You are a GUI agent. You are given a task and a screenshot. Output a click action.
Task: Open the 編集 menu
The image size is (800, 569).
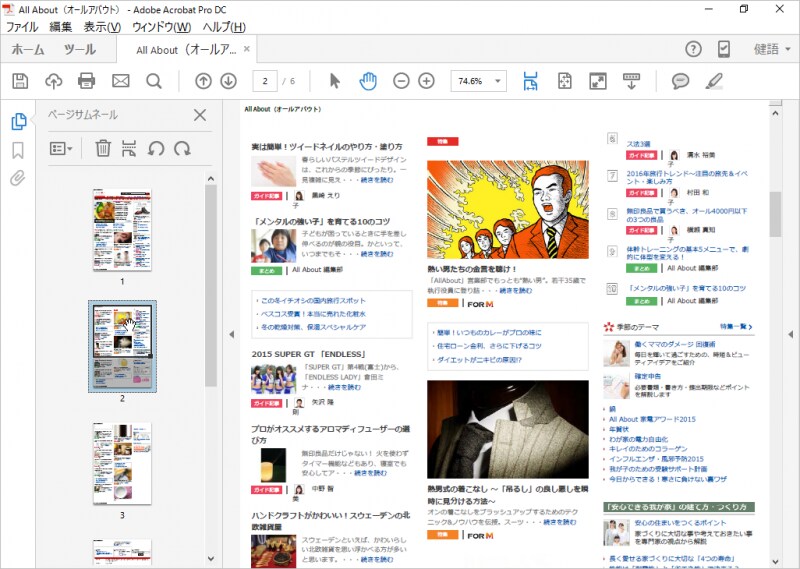click(x=60, y=27)
